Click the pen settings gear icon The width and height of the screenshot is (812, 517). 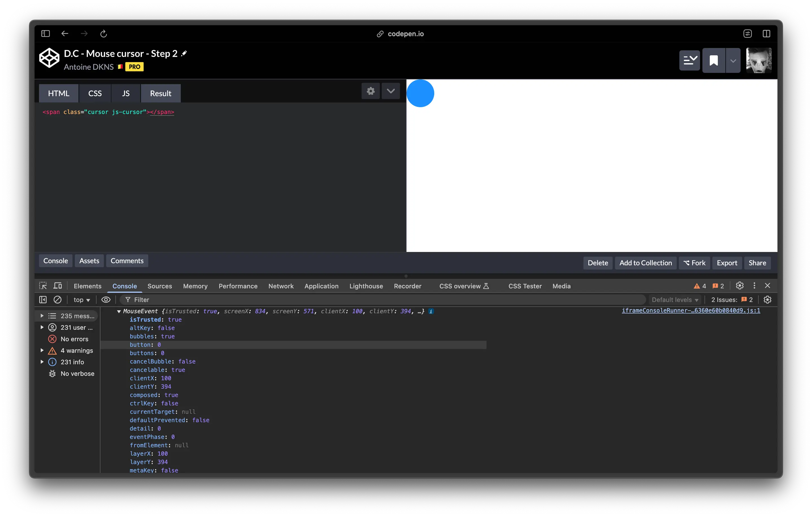[370, 91]
